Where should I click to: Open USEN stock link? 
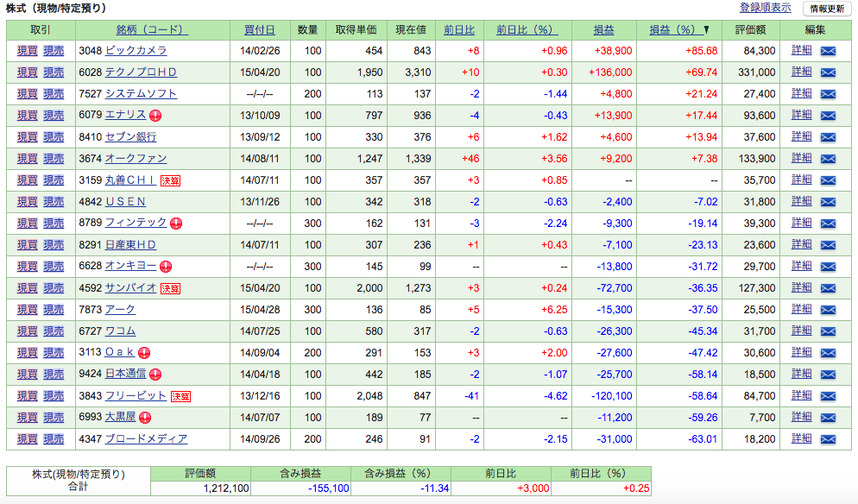[125, 202]
